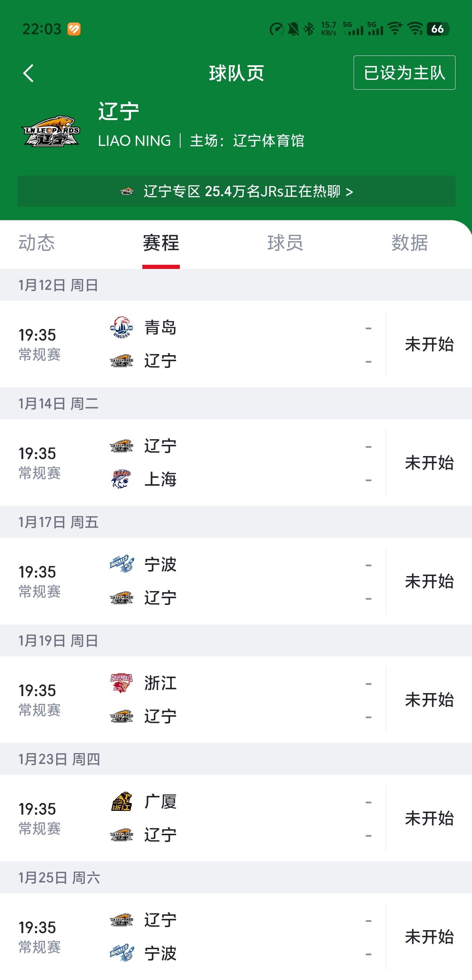This screenshot has height=980, width=472.
Task: Switch to the 动态 tab
Action: point(37,243)
